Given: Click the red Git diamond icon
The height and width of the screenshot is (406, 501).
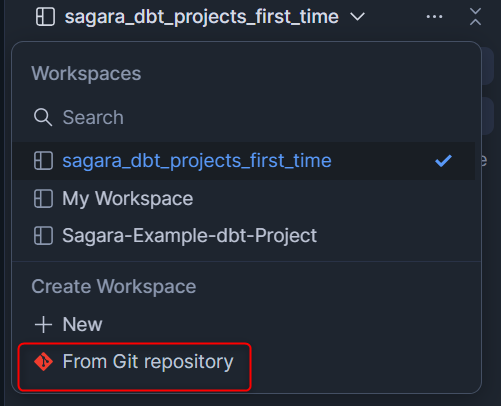Looking at the screenshot, I should tap(43, 362).
